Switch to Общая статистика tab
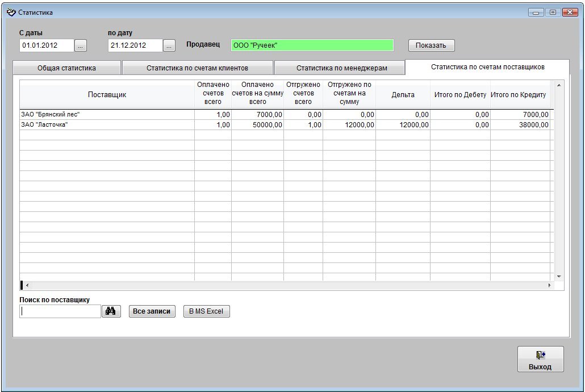Screen dimensions: 585x392 coord(66,68)
